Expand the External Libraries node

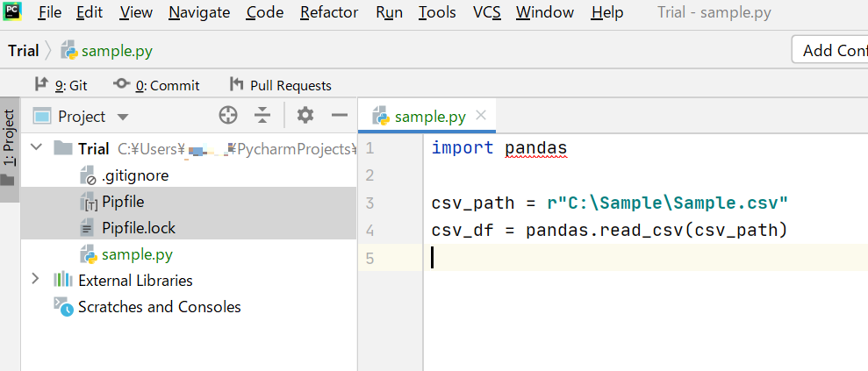(x=35, y=279)
